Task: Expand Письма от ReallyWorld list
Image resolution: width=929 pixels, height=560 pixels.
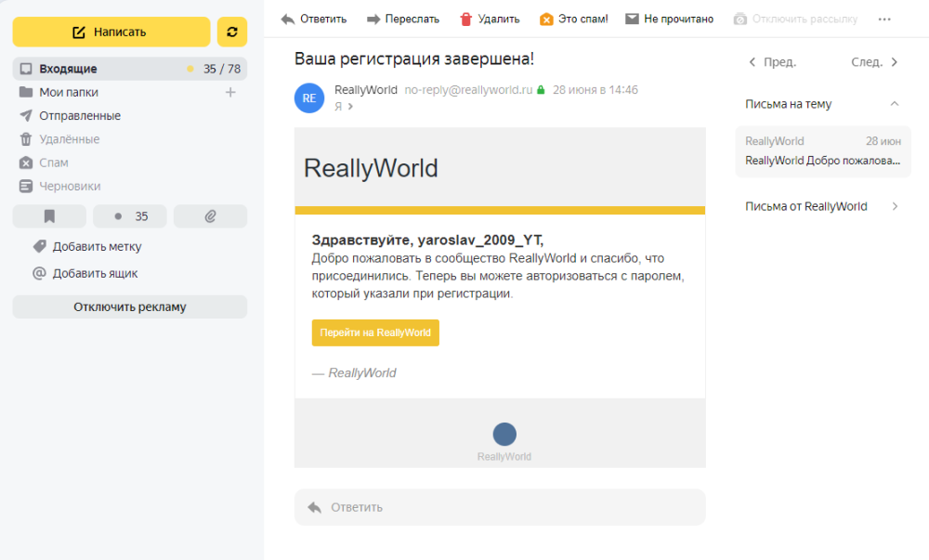Action: click(x=822, y=206)
